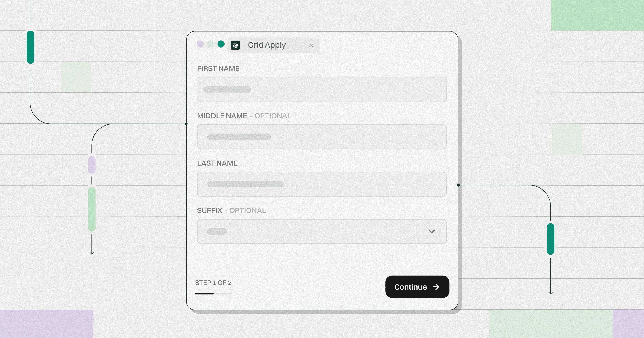644x338 pixels.
Task: Click the Suffix chevron arrow
Action: click(x=431, y=231)
